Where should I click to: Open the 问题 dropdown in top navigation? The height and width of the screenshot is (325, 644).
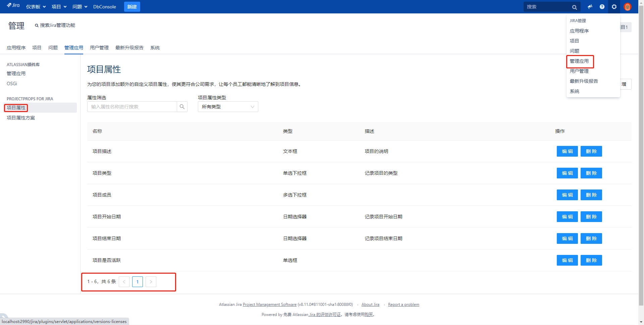pos(80,7)
